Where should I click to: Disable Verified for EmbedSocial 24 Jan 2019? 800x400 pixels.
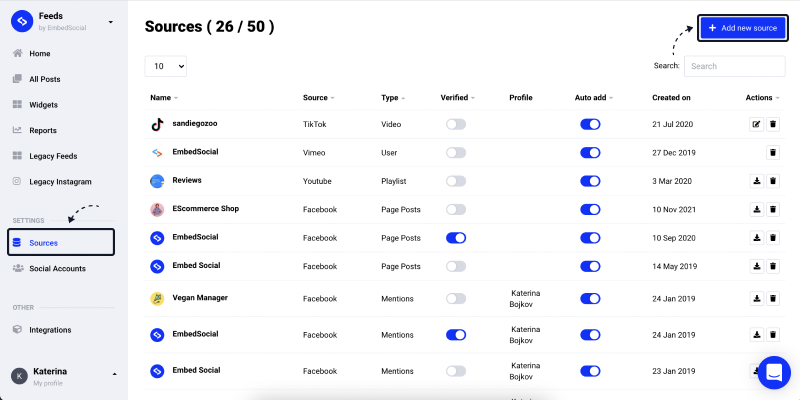coord(456,335)
